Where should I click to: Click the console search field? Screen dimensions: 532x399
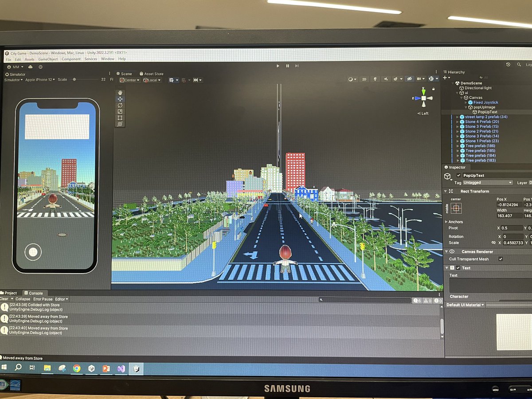click(365, 300)
